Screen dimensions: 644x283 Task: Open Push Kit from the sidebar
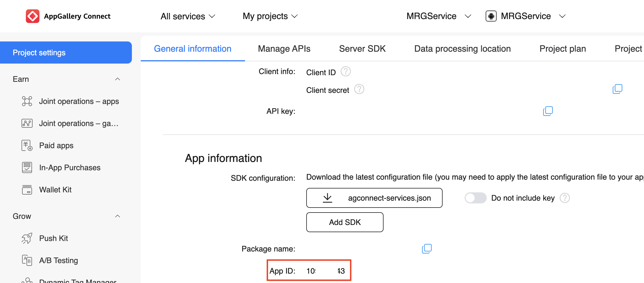pyautogui.click(x=54, y=238)
